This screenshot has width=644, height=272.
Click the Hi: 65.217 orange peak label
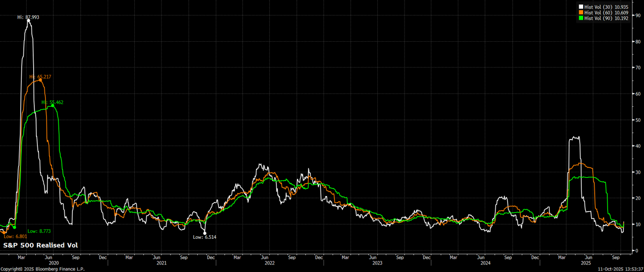tap(40, 77)
